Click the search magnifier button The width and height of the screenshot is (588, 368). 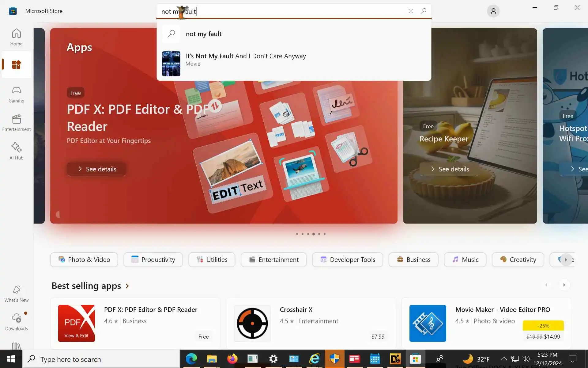click(424, 11)
